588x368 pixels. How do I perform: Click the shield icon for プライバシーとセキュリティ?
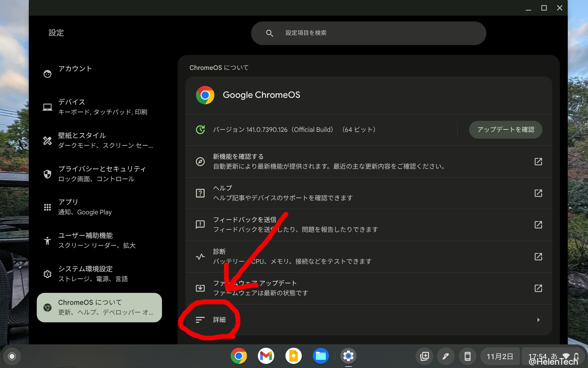coord(47,174)
